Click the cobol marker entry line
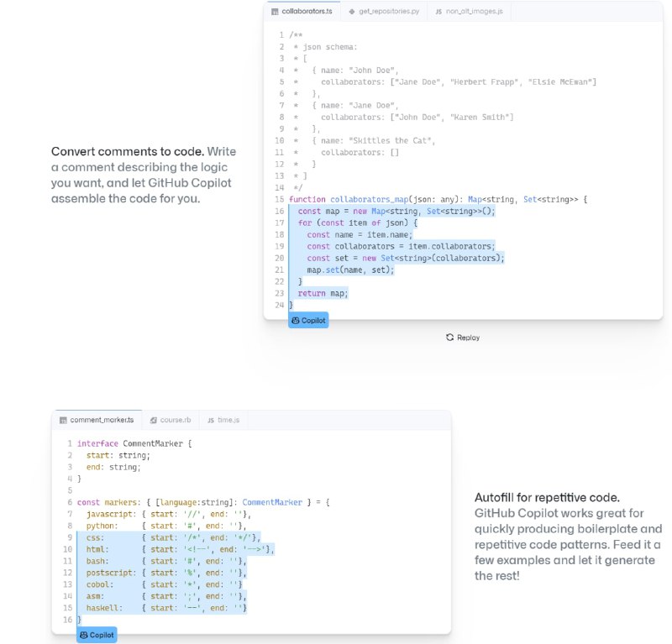Screen dimensions: 672x644 (x=164, y=584)
